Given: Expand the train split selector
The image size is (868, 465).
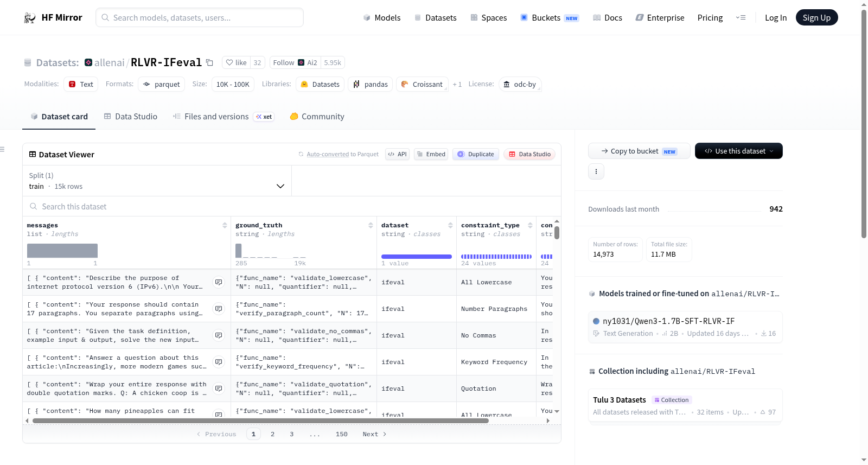Looking at the screenshot, I should [157, 181].
